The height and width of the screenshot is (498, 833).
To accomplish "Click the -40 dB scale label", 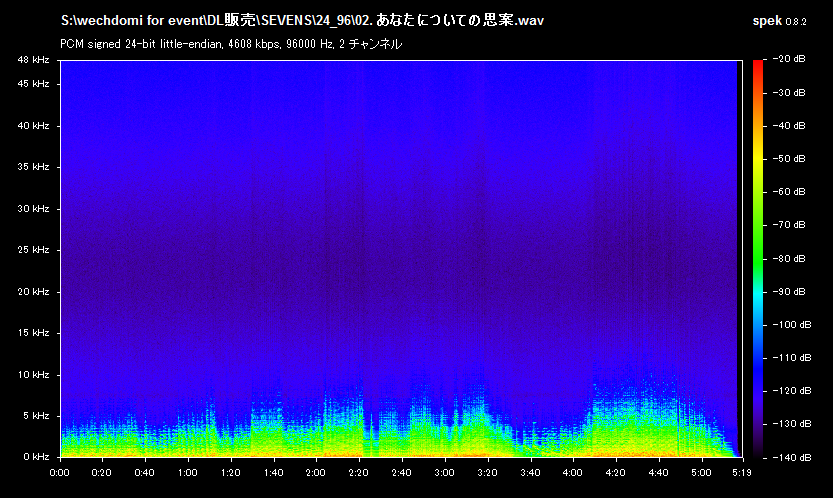I will 788,126.
